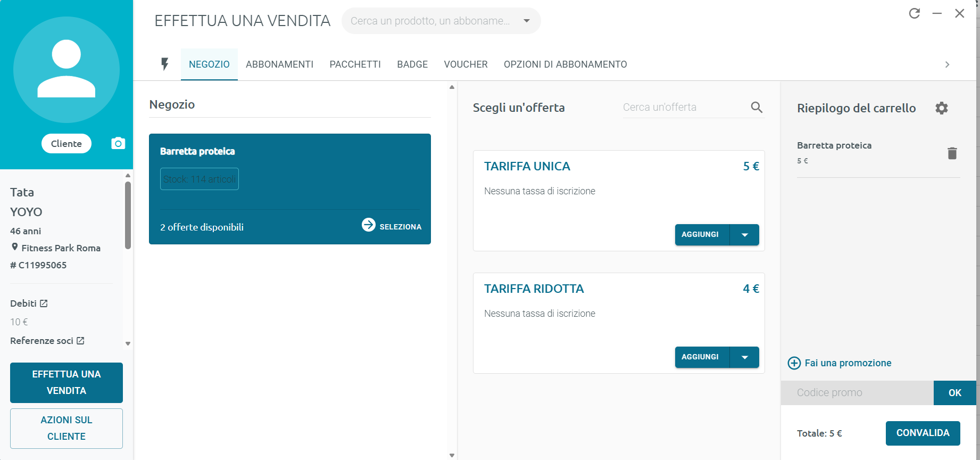The width and height of the screenshot is (980, 460).
Task: Switch to the VOUCHER tab
Action: (466, 64)
